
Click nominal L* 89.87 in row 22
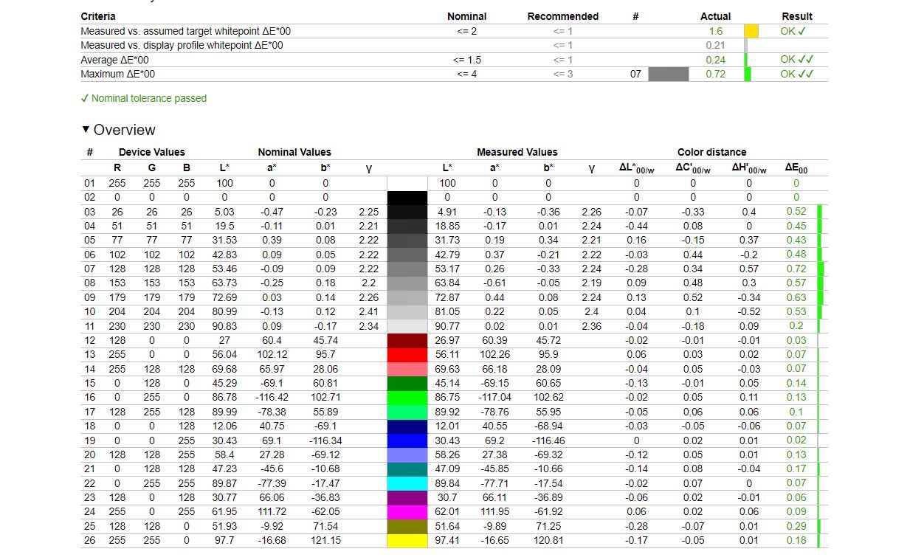pos(224,483)
